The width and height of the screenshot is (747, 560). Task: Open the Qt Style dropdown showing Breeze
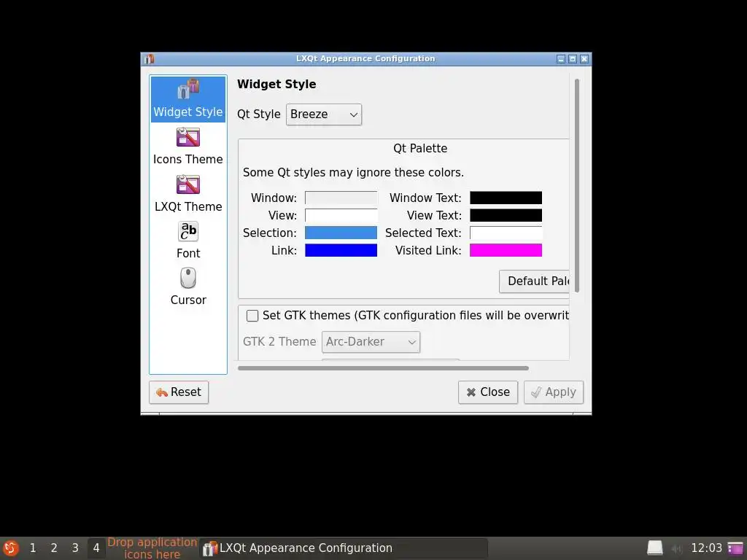pyautogui.click(x=323, y=114)
